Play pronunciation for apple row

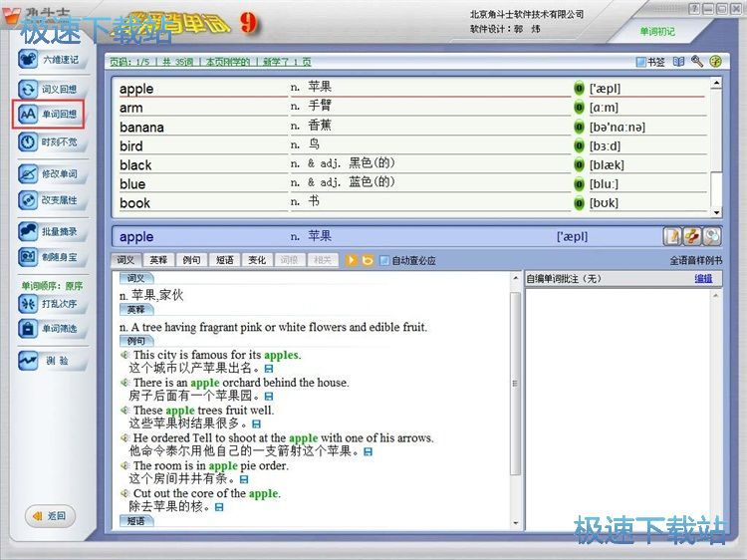point(579,89)
